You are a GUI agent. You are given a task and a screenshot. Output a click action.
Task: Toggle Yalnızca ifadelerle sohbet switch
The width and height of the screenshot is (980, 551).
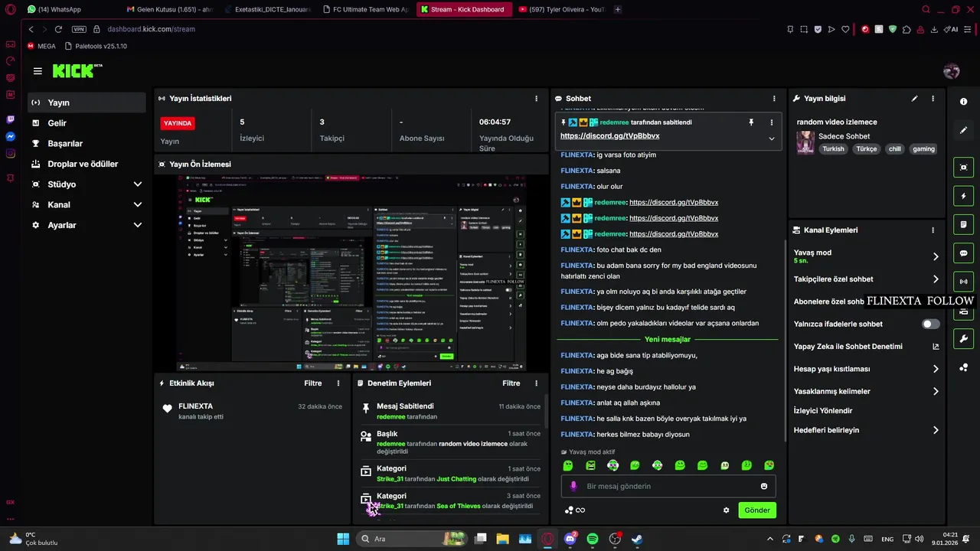tap(930, 324)
